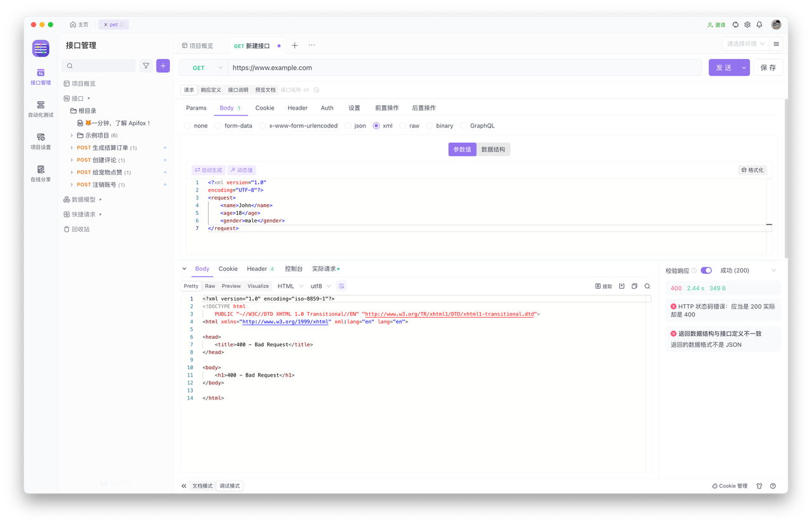Click the 保存 save button
The width and height of the screenshot is (812, 525).
pyautogui.click(x=768, y=68)
